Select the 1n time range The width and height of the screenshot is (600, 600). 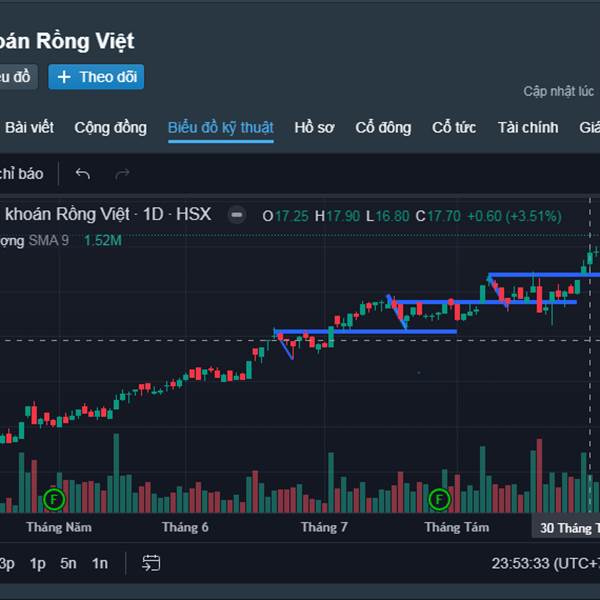[x=100, y=564]
